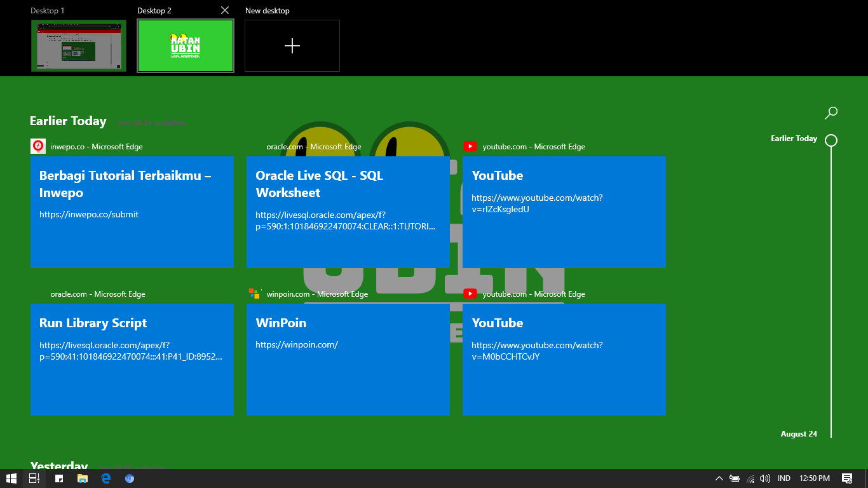Open the Start menu
The height and width of the screenshot is (488, 868).
coord(11,478)
